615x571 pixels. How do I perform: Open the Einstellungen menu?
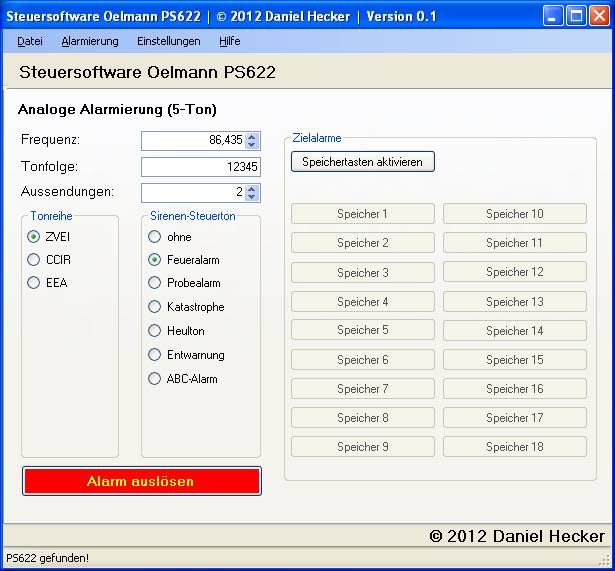168,41
